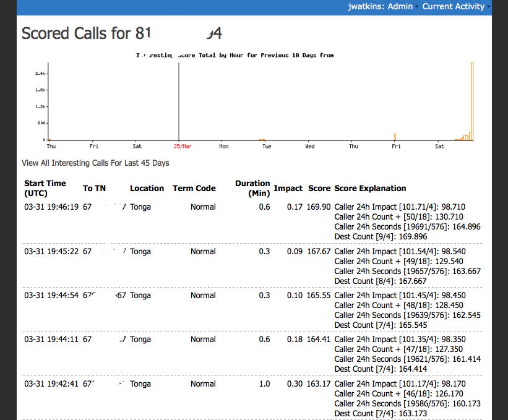Screen dimensions: 508x420
Task: Expand the Current Activity dropdown
Action: point(455,6)
